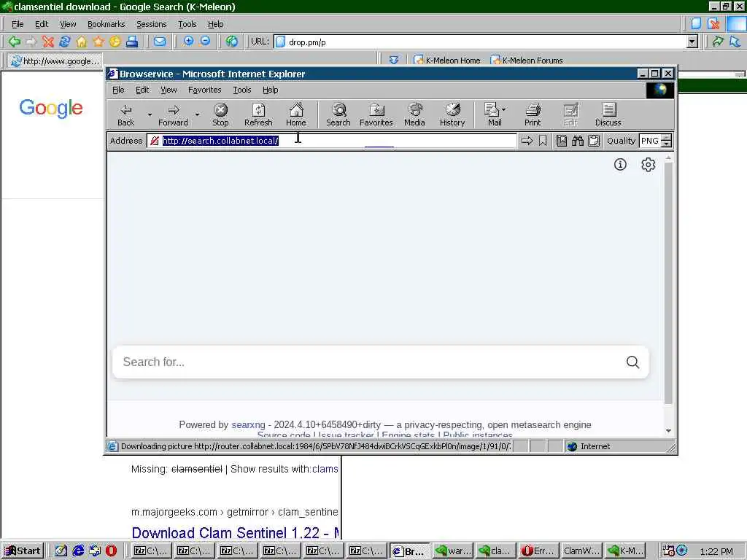747x560 pixels.
Task: Open Forward history dropdown arrow
Action: (197, 114)
